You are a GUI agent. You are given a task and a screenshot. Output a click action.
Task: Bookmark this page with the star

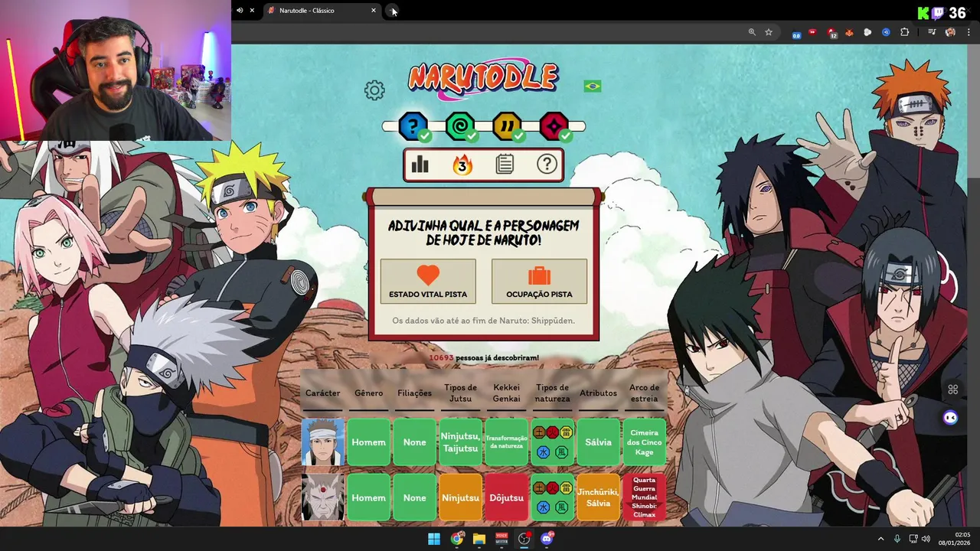point(769,32)
